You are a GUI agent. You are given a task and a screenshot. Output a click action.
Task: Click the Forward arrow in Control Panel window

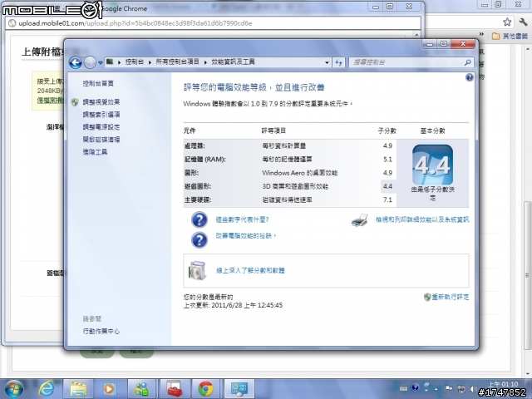click(x=90, y=62)
